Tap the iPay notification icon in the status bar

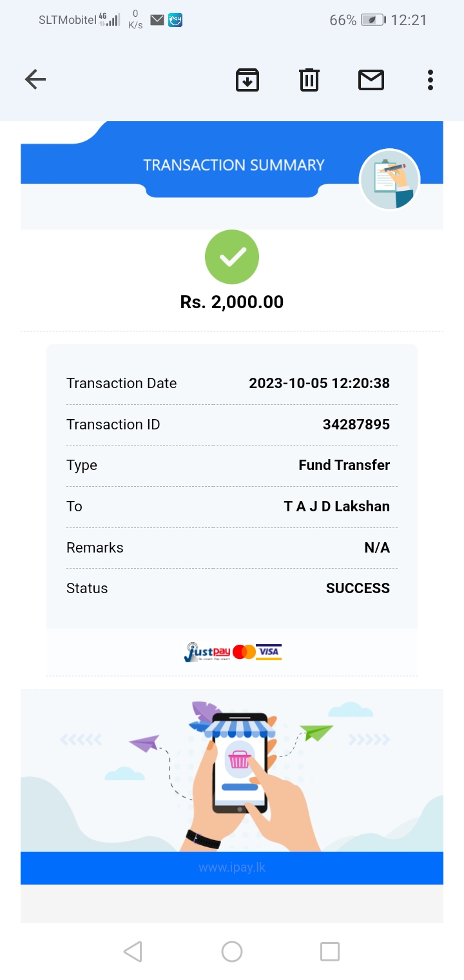(175, 20)
